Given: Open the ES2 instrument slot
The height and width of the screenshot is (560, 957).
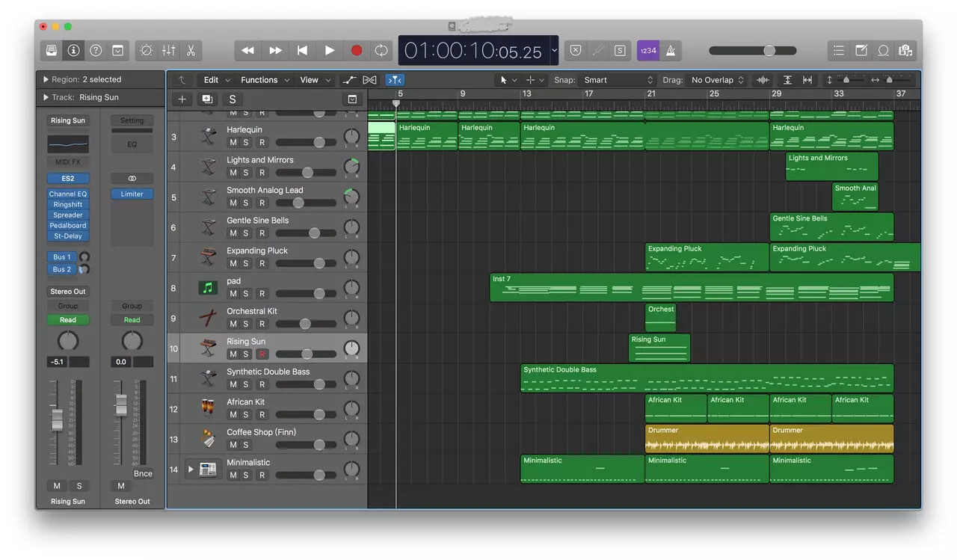Looking at the screenshot, I should (68, 178).
